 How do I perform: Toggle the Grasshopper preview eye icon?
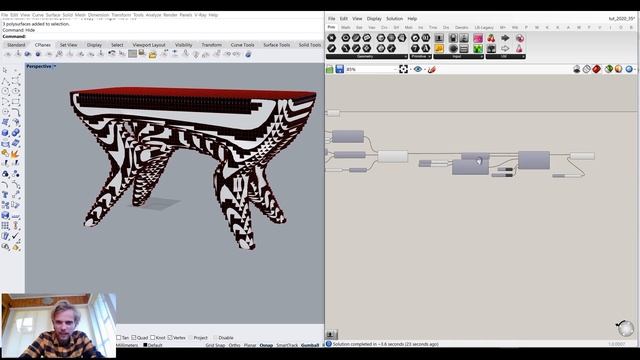[418, 69]
